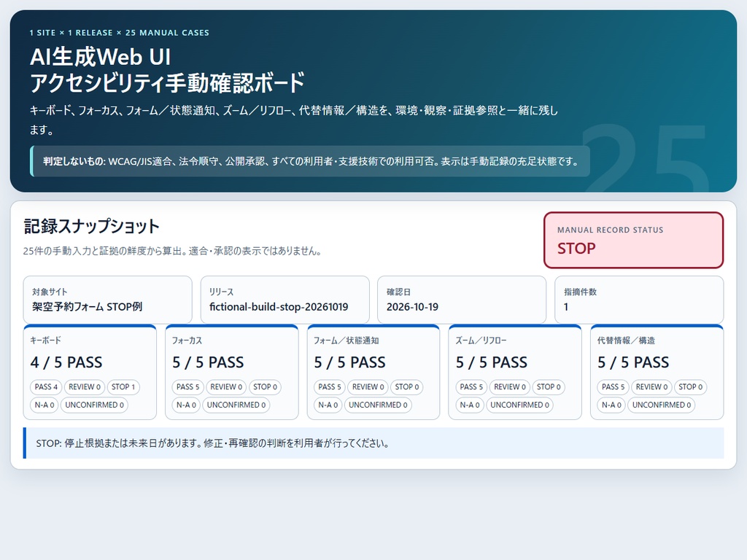
Task: Click STOP 0 pill in フォーム／状態通知 card
Action: pyautogui.click(x=407, y=387)
